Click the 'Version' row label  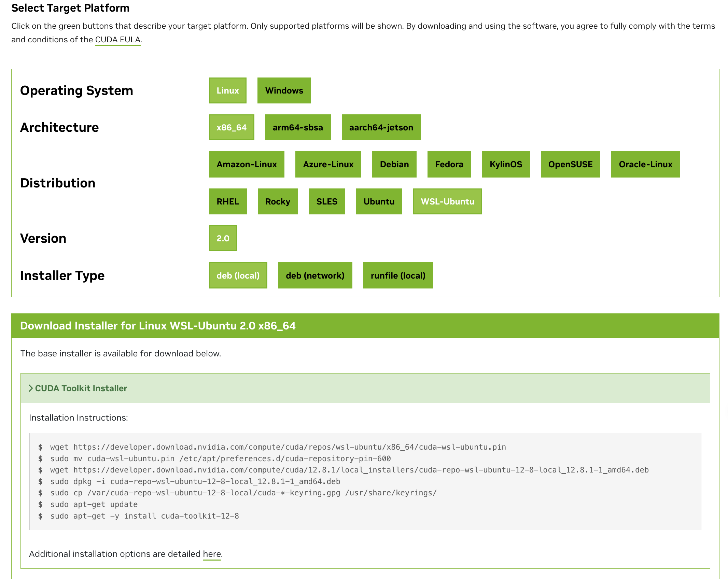pos(43,238)
